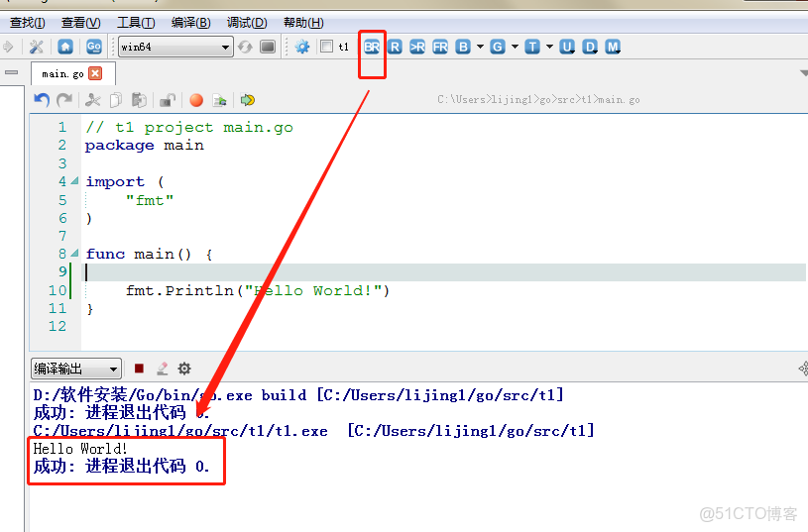Click 'Hello World!' in the output panel
The width and height of the screenshot is (808, 532).
80,449
